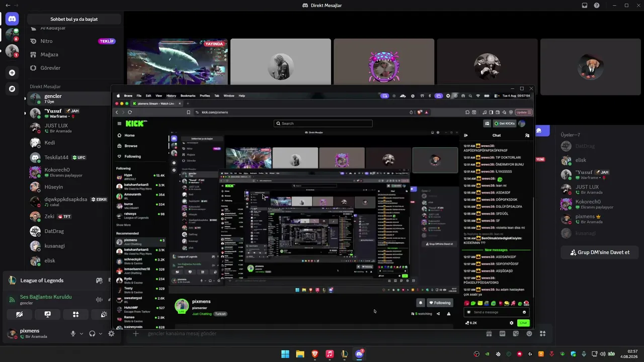Image resolution: width=644 pixels, height=362 pixels.
Task: Open File Explorer from the taskbar
Action: [x=300, y=354]
